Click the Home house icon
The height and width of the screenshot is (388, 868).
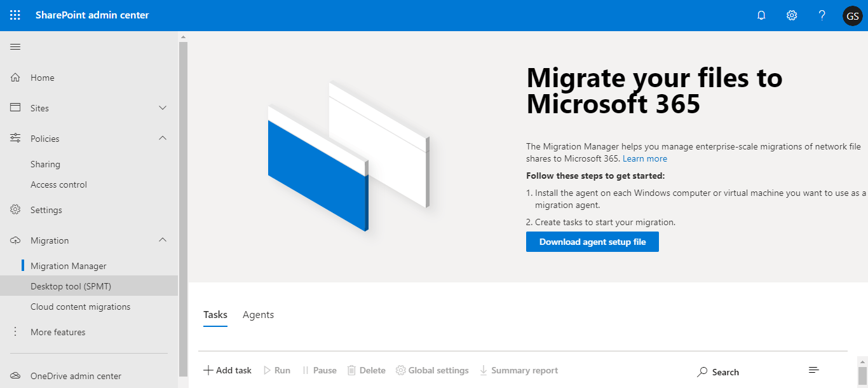click(15, 78)
